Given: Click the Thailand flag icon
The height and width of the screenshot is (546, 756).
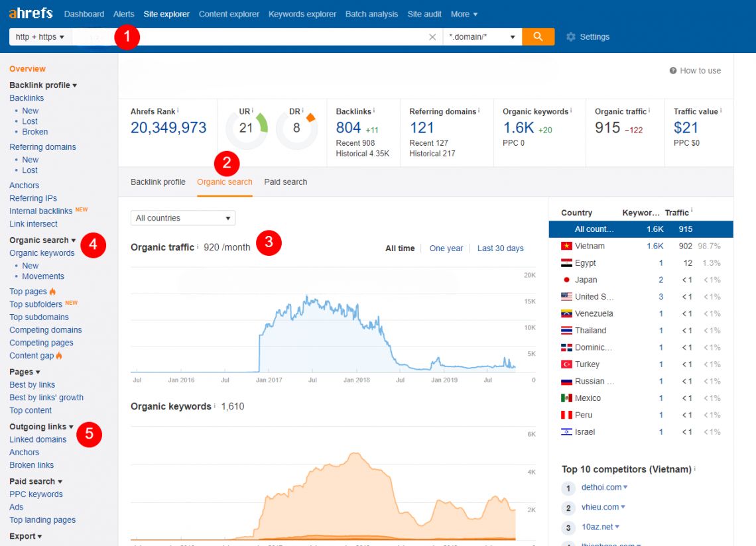Looking at the screenshot, I should pyautogui.click(x=566, y=331).
